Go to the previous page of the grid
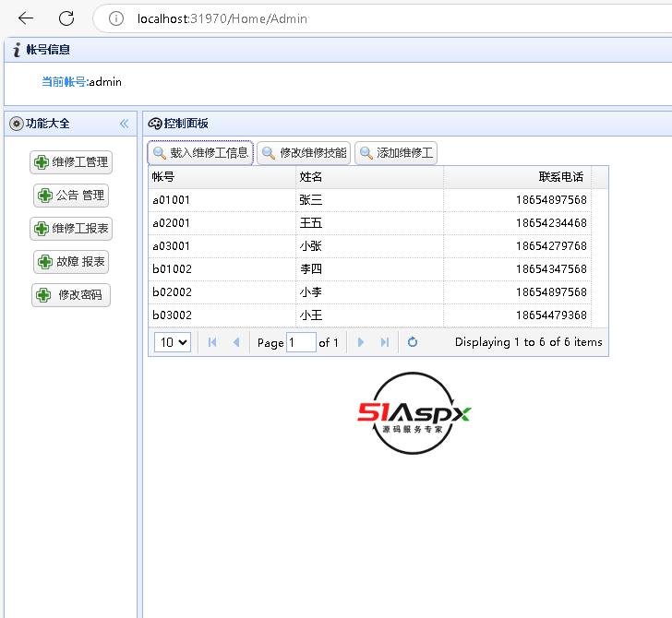Image resolution: width=672 pixels, height=618 pixels. 236,342
